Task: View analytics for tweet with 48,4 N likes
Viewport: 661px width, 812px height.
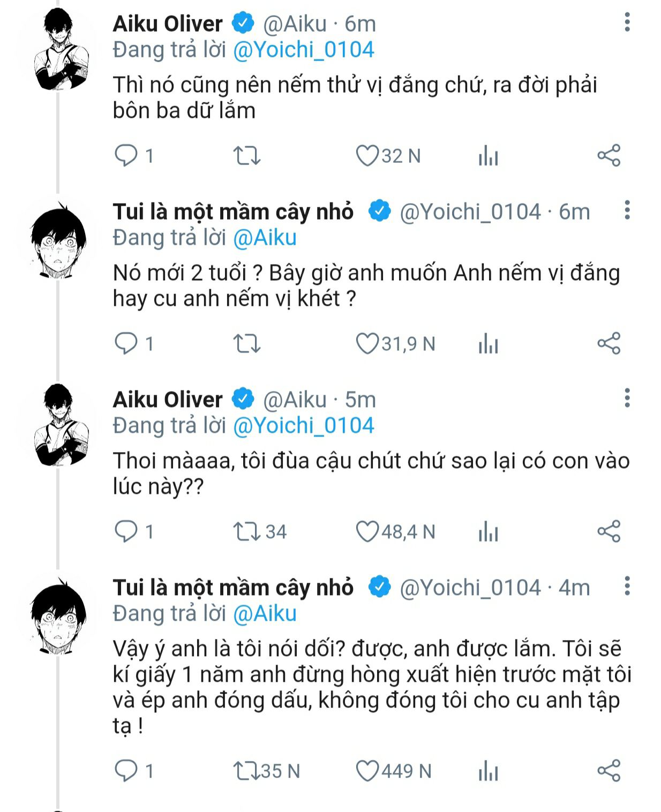Action: (488, 532)
